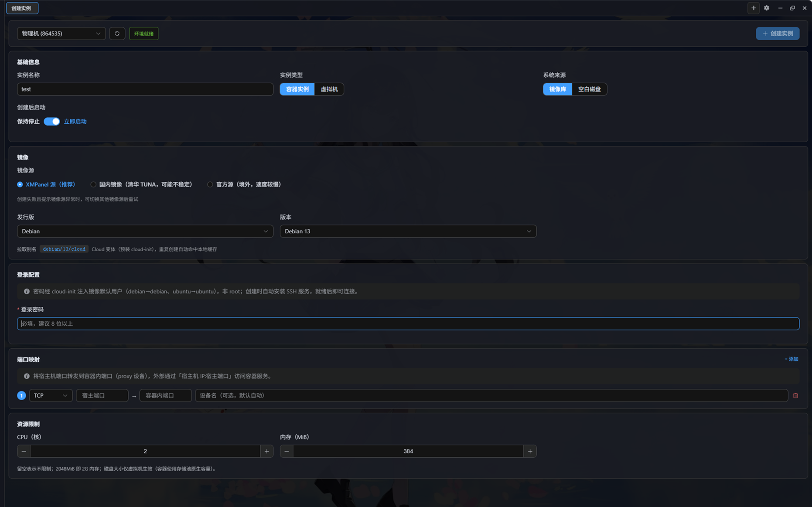Click the memory value field showing 384

point(408,451)
